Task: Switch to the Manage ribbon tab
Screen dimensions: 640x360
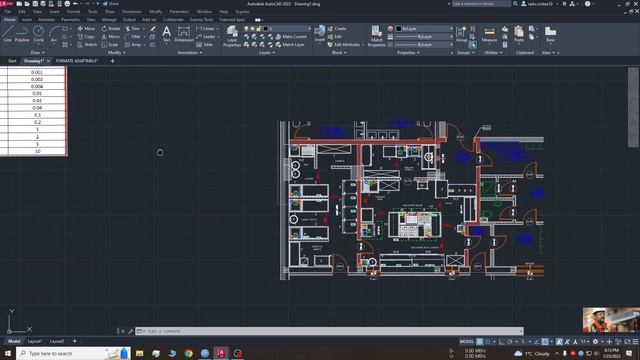Action: 109,19
